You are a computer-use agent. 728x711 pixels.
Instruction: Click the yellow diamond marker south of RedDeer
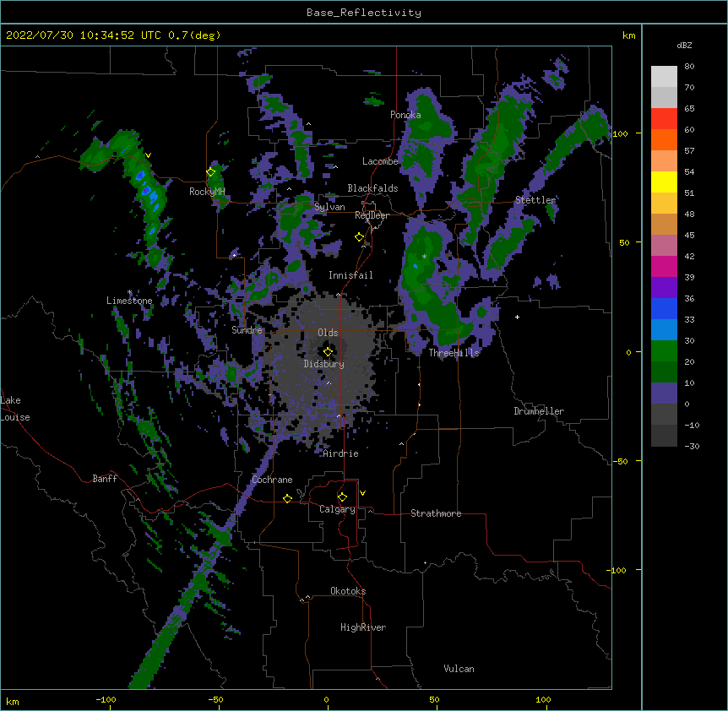click(359, 237)
